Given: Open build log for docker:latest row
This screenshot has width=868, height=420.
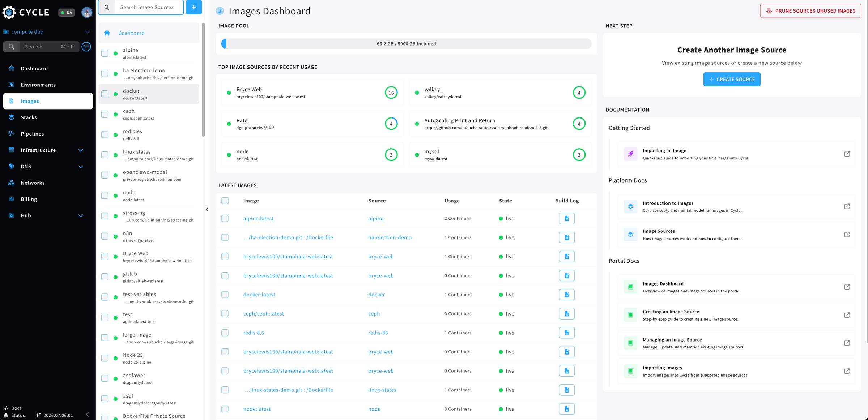Looking at the screenshot, I should point(567,295).
